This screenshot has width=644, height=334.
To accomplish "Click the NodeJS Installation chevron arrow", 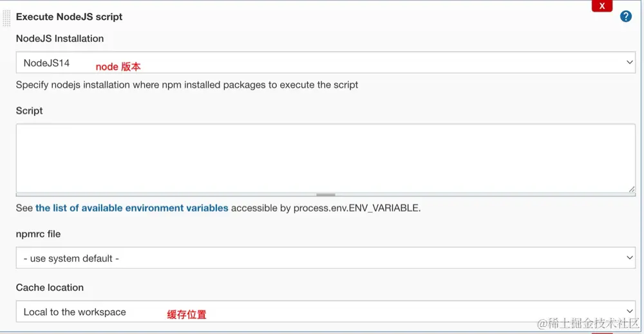I will tap(629, 63).
